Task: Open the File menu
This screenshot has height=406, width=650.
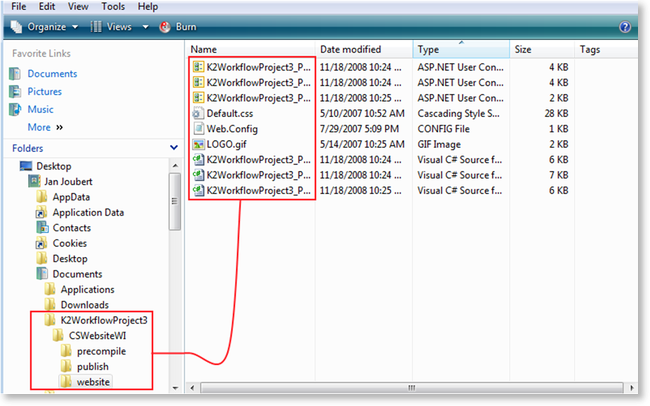Action: coord(19,7)
